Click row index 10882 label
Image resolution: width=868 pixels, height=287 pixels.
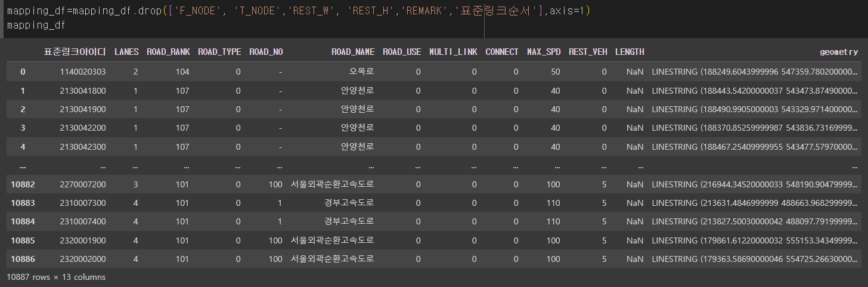tap(23, 185)
